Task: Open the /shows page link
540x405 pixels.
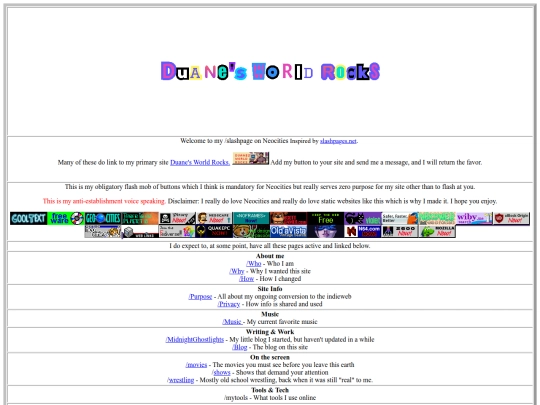Action: [x=221, y=372]
